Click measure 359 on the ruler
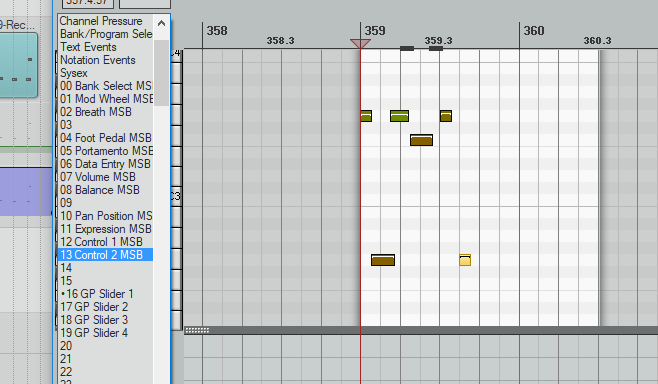Image resolution: width=658 pixels, height=384 pixels. (x=375, y=31)
